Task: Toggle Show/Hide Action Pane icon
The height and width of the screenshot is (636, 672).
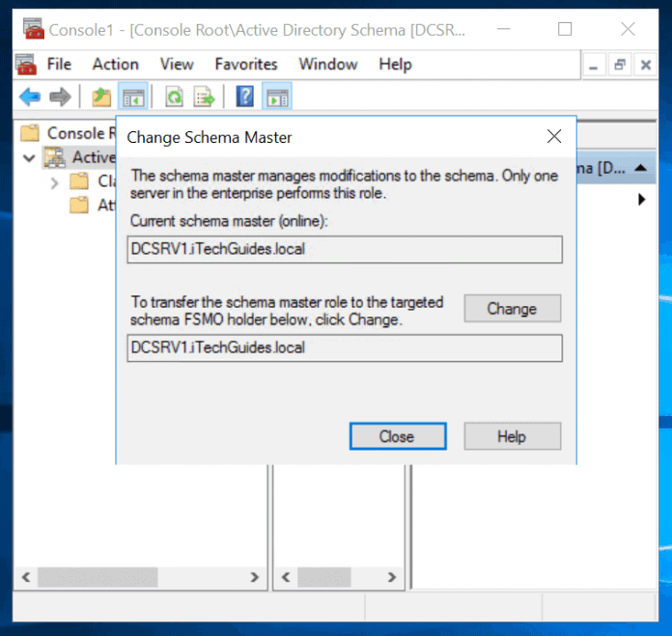Action: 277,97
